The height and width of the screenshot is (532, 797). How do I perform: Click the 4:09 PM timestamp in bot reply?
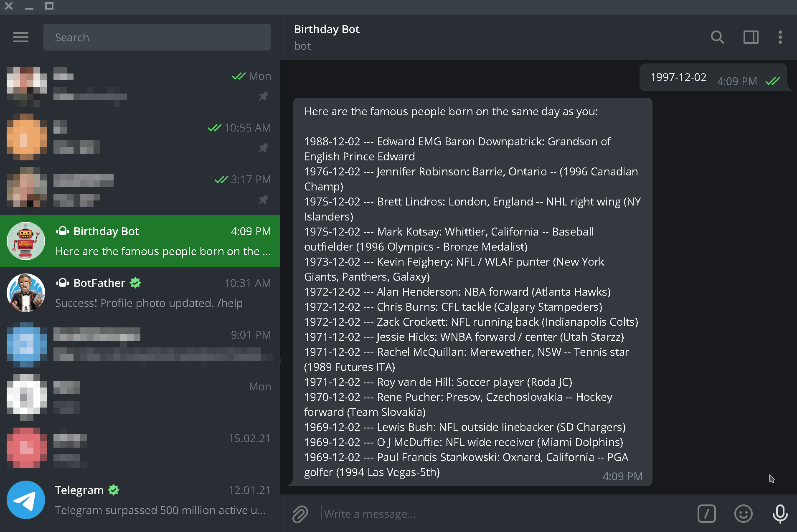[x=622, y=476]
